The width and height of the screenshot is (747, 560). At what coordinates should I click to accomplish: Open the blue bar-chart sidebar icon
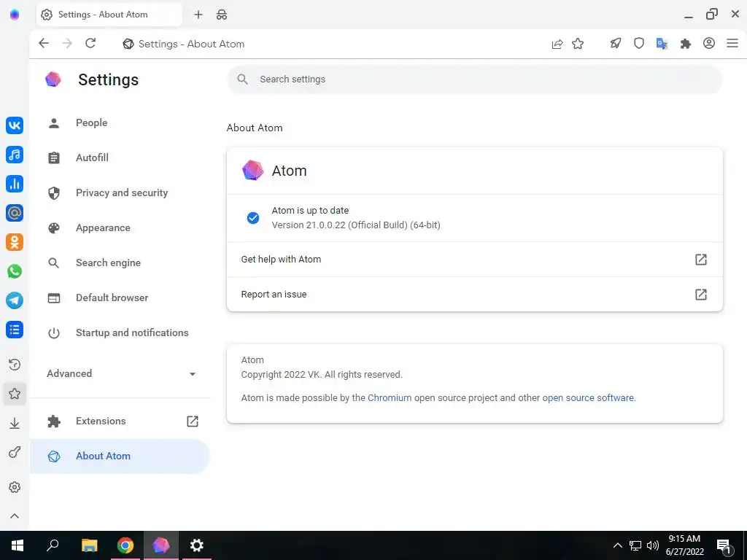click(x=15, y=184)
